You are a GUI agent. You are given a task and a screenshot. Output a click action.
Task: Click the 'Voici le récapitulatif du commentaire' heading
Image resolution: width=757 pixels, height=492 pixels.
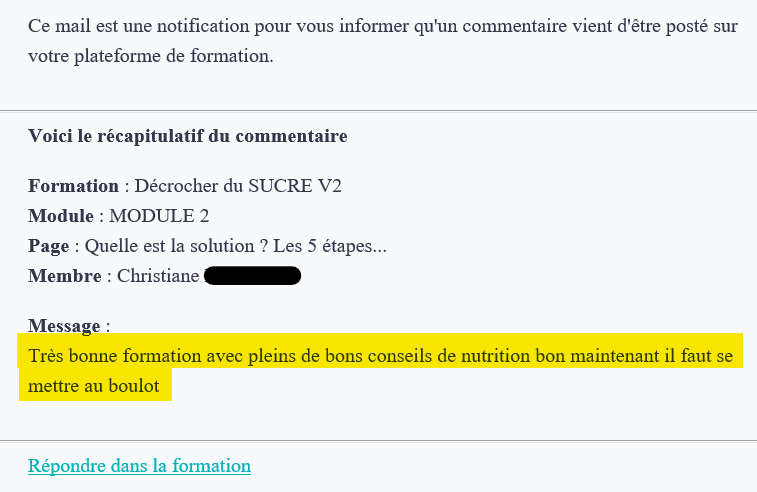point(187,136)
